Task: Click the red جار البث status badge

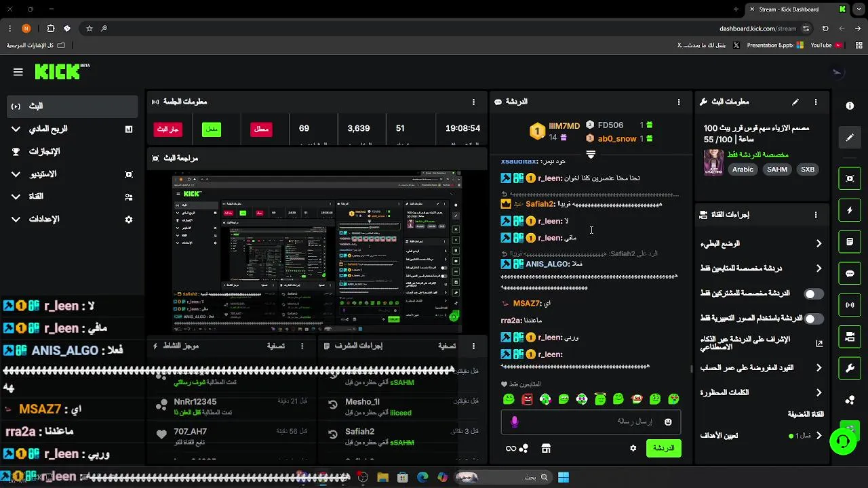Action: point(168,129)
